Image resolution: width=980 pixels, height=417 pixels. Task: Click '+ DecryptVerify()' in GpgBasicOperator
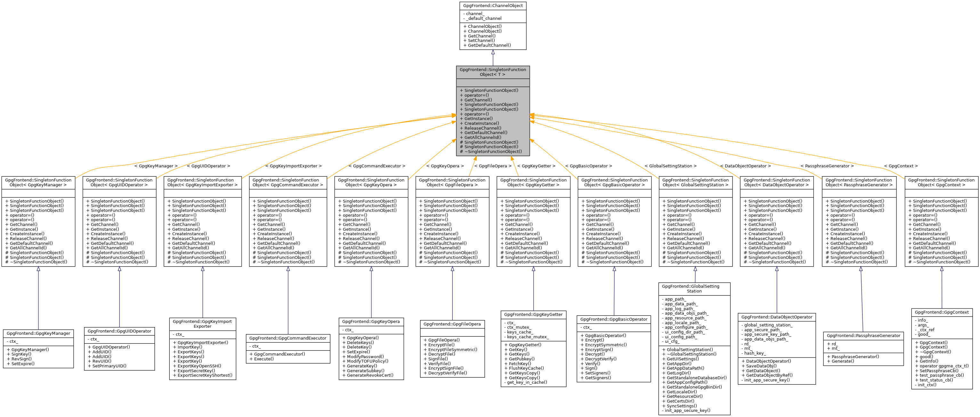[x=598, y=359]
